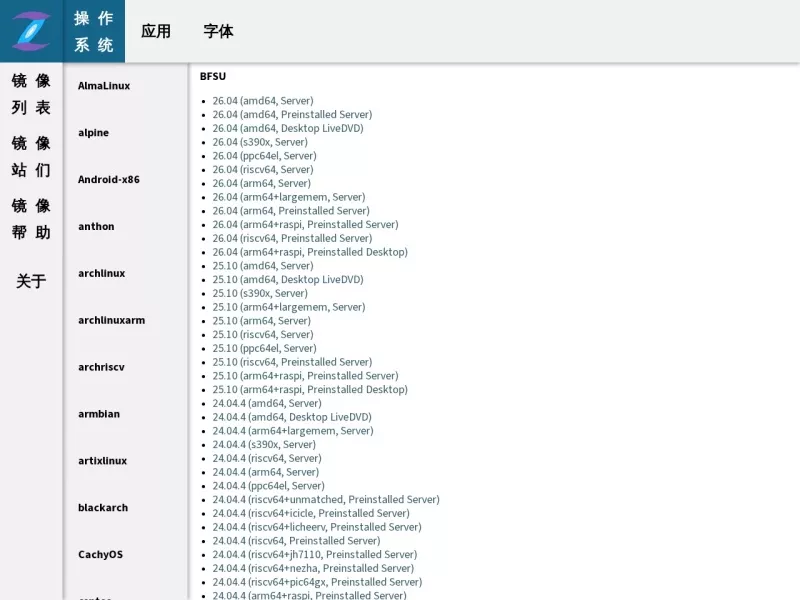Open the 关于 page

coord(31,281)
